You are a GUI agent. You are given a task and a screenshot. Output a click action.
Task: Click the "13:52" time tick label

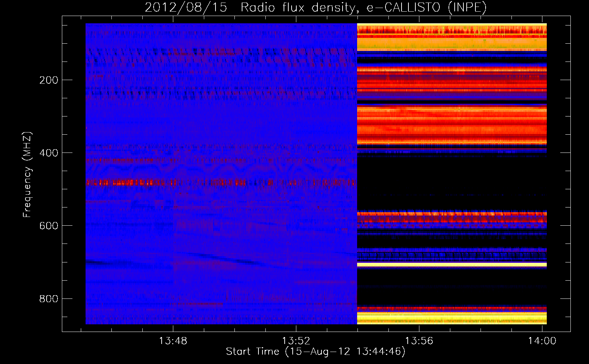296,341
